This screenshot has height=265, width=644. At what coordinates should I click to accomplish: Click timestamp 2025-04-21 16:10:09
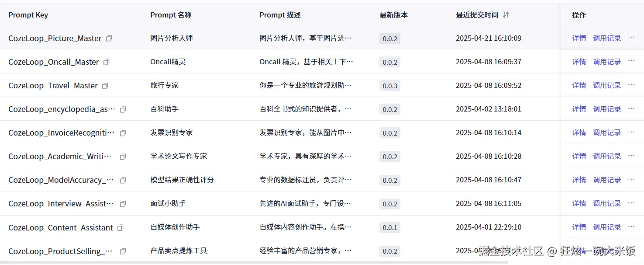(489, 38)
